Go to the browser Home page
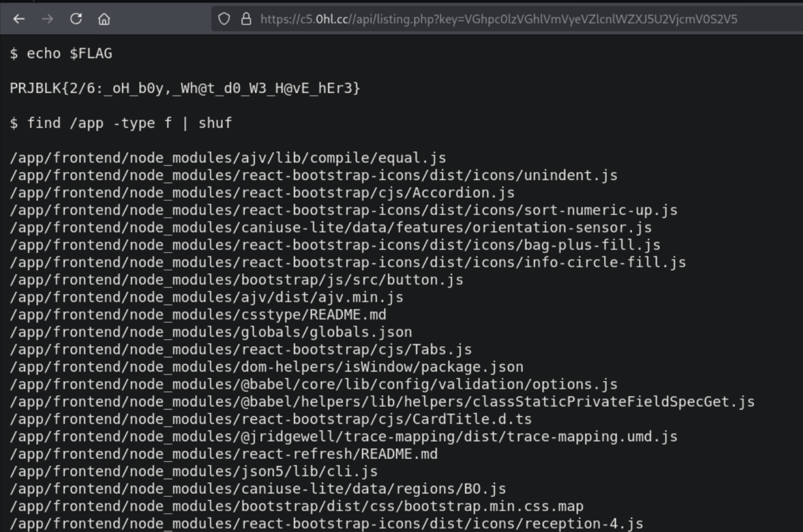 pos(104,19)
